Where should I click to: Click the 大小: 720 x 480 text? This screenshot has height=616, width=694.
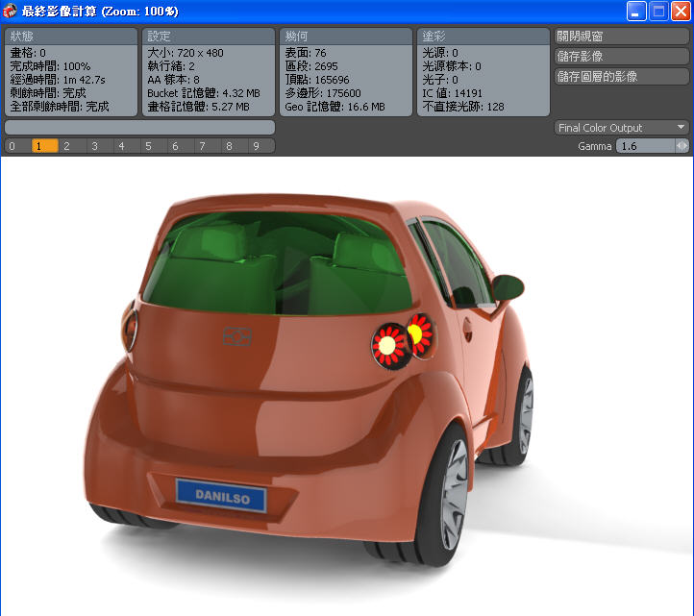[x=186, y=53]
